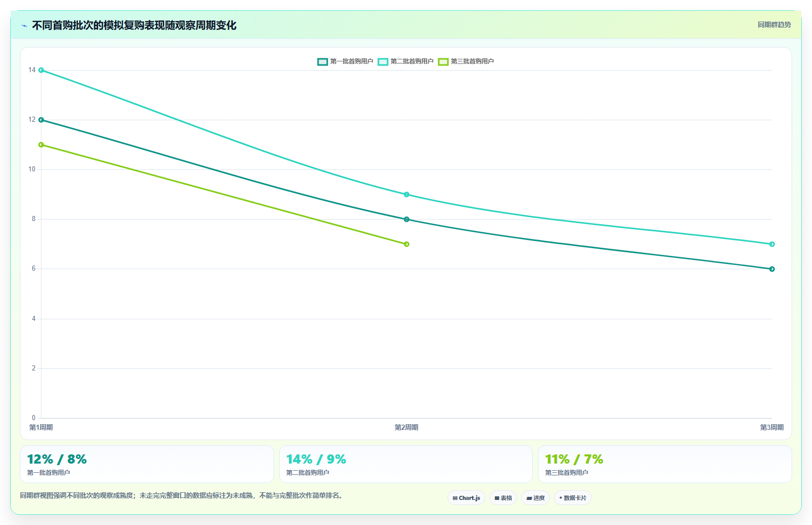Screen dimensions: 812x525
Task: Click the 表格 pill in the footer
Action: pos(503,498)
